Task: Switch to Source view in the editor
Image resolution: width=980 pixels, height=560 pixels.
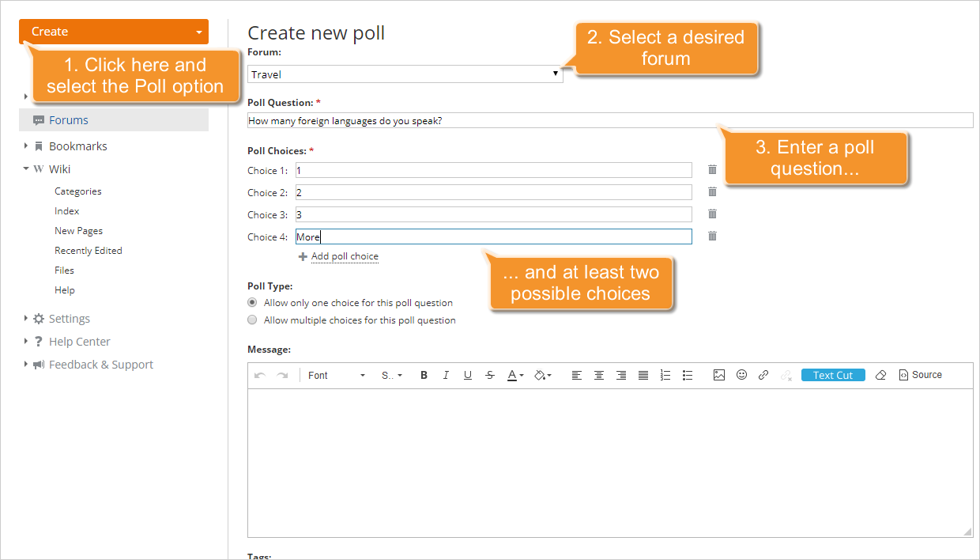Action: (920, 374)
